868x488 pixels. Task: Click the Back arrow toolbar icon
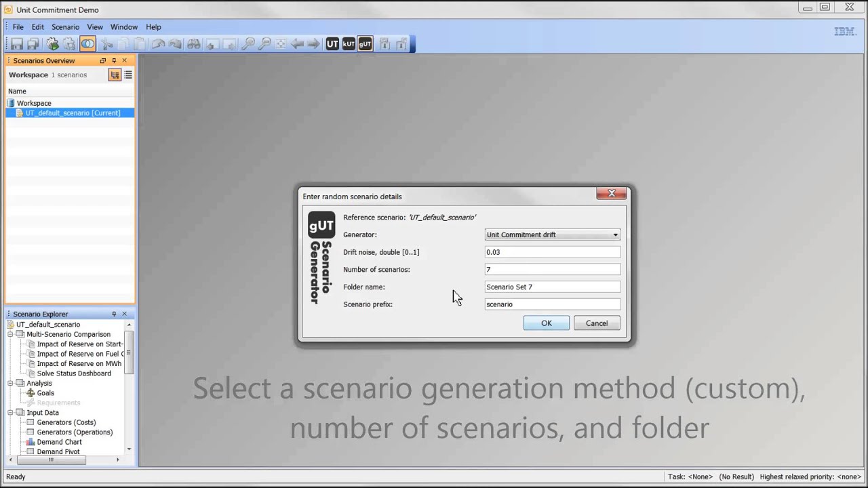297,44
